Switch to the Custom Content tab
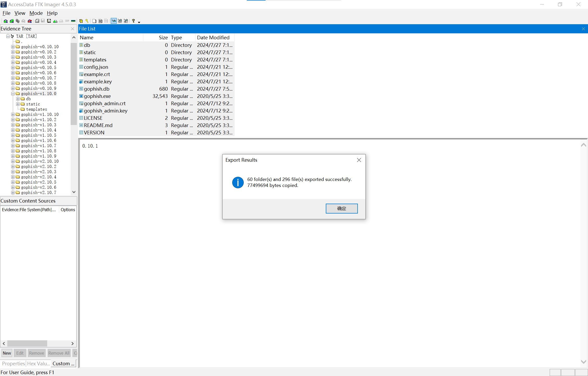This screenshot has width=588, height=376. (x=63, y=364)
